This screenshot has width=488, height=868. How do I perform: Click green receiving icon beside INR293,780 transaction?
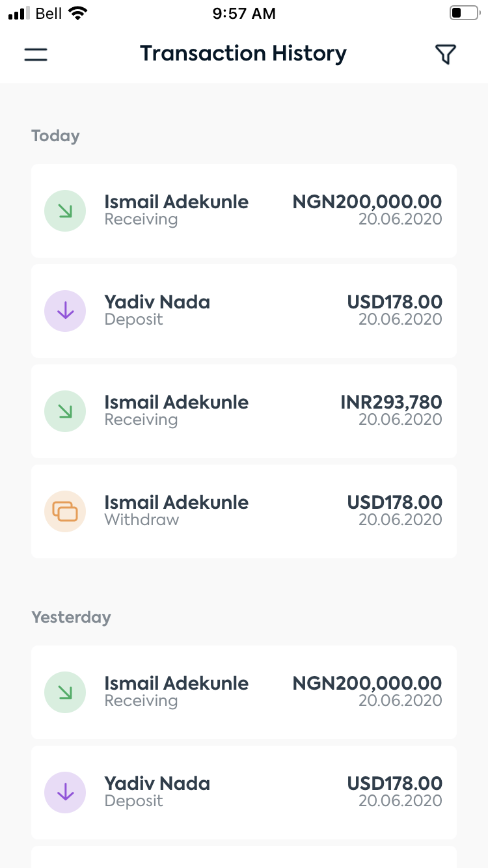point(65,411)
